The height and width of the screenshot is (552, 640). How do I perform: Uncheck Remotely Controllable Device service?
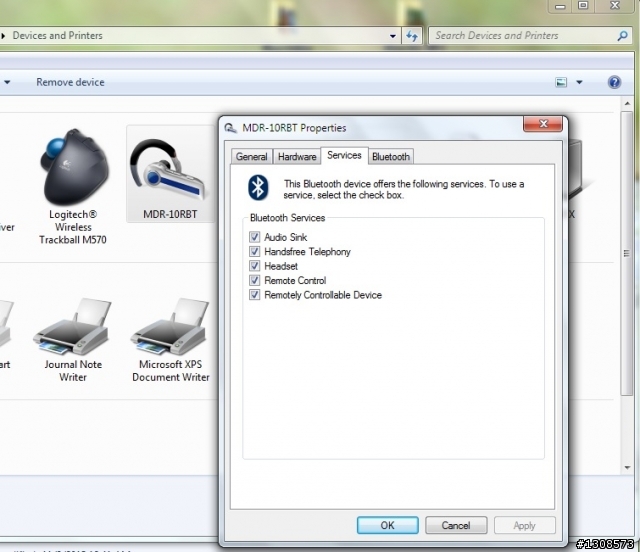[x=254, y=295]
